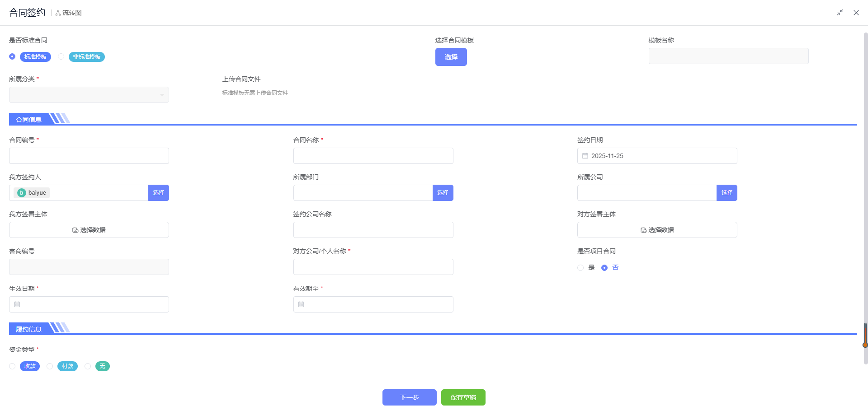The height and width of the screenshot is (415, 868).
Task: Click the shrink window icon at top right
Action: point(840,13)
